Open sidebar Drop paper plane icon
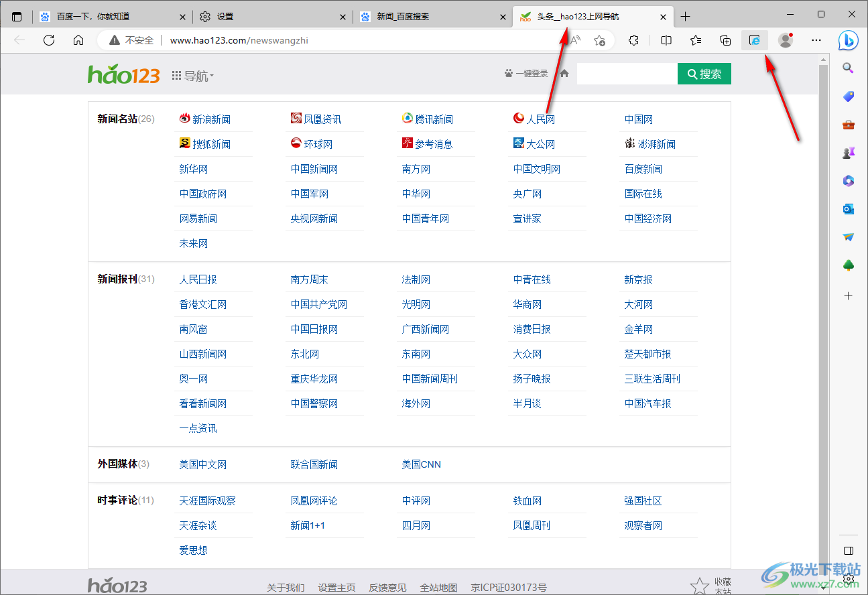Screen dimensions: 868x595 (848, 237)
